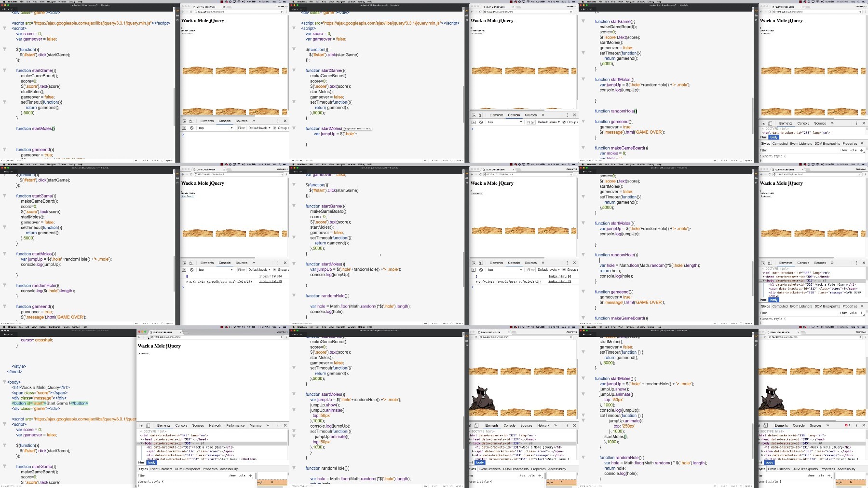
Task: Open 'Default levels' dropdown in console that logged 3
Action: (549, 270)
